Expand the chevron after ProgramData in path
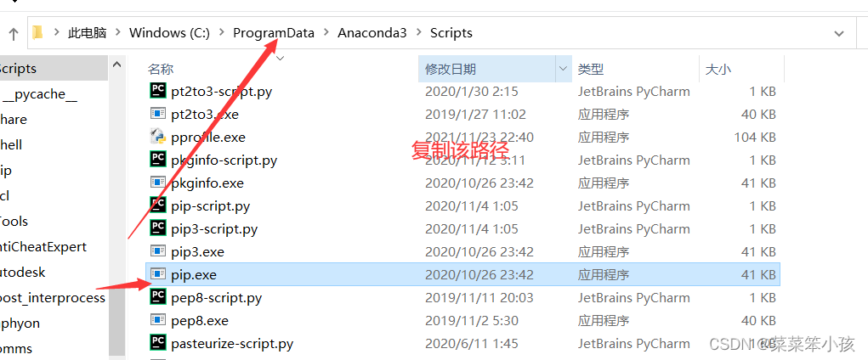The height and width of the screenshot is (360, 868). pyautogui.click(x=326, y=33)
